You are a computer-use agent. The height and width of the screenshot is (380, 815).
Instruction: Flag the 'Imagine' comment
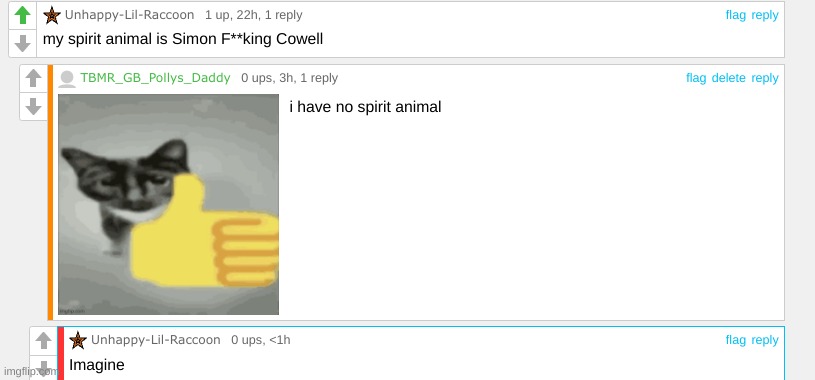point(735,340)
